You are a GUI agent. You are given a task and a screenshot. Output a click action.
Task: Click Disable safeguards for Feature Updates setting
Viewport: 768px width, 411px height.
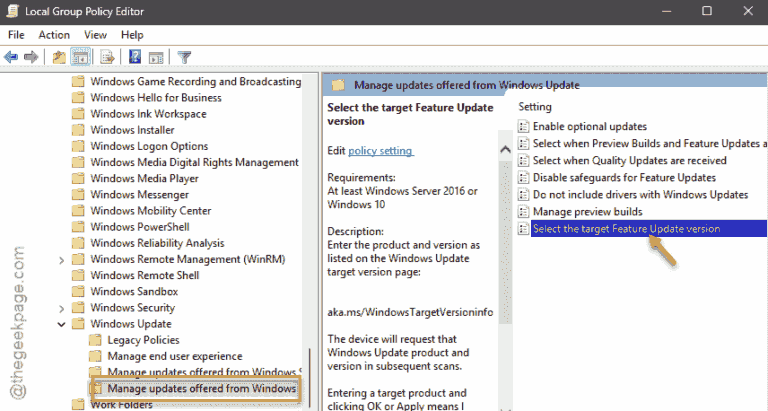[x=624, y=178]
